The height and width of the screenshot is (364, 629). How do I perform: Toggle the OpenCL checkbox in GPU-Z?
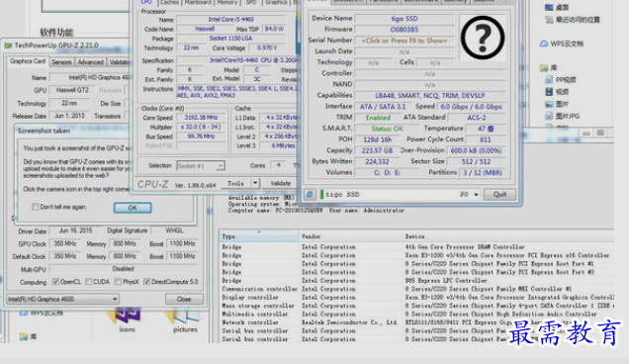(55, 282)
